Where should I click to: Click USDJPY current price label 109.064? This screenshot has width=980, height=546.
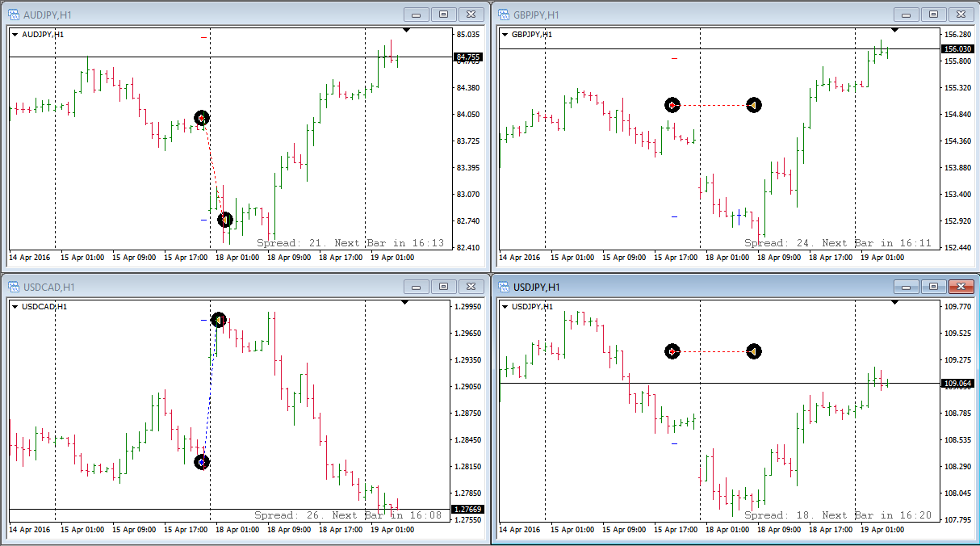pos(957,384)
